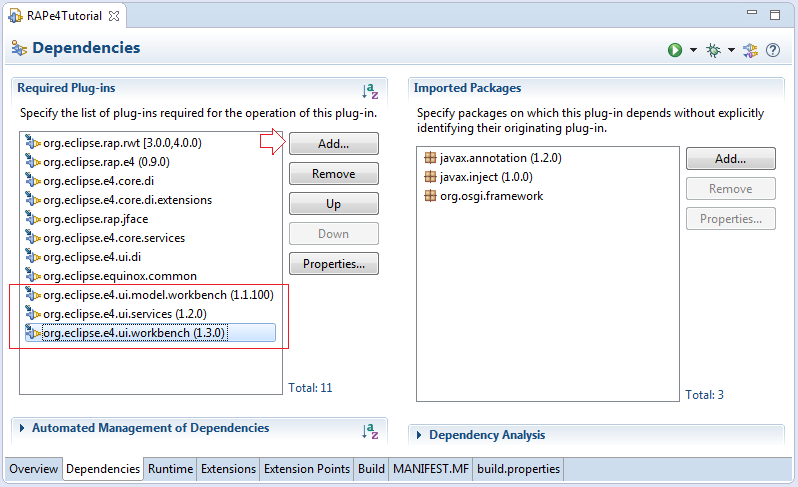
Task: Select org.eclipse.e4.ui.workbench (1.3.0)
Action: [134, 333]
